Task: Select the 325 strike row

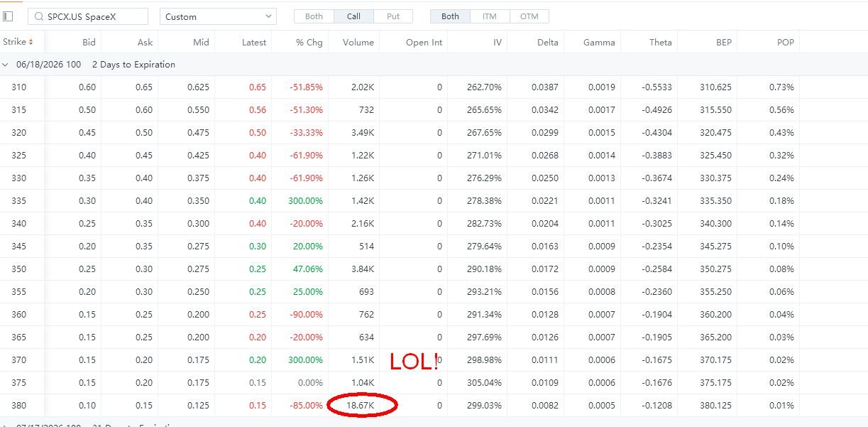Action: coord(434,156)
